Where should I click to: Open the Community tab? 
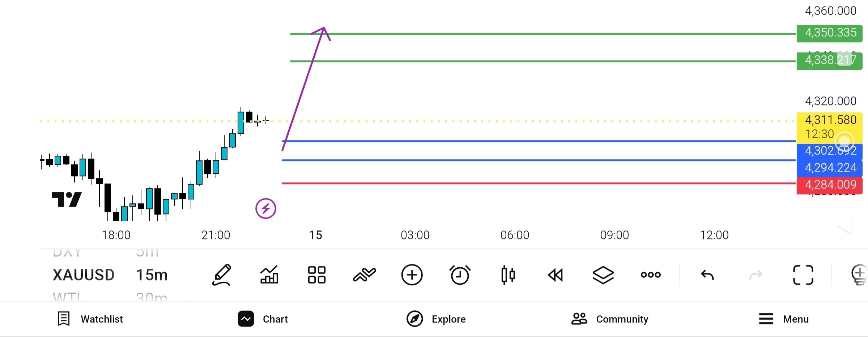pos(610,319)
